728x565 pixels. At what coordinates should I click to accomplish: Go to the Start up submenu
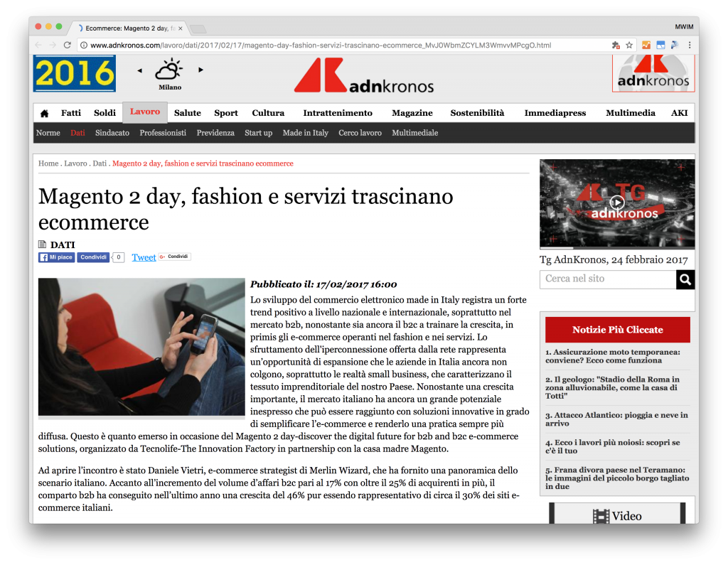tap(259, 133)
